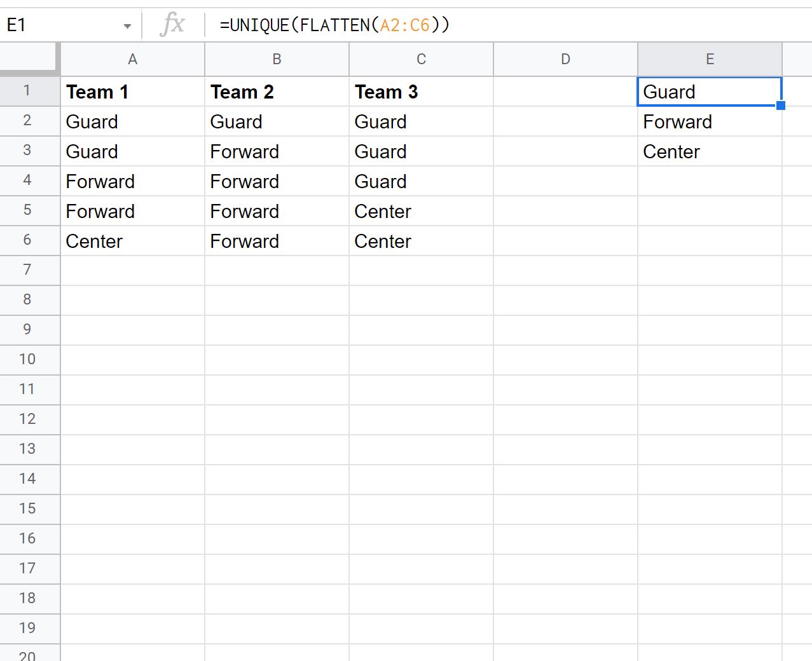This screenshot has width=812, height=661.
Task: Select column B header
Action: click(x=277, y=60)
